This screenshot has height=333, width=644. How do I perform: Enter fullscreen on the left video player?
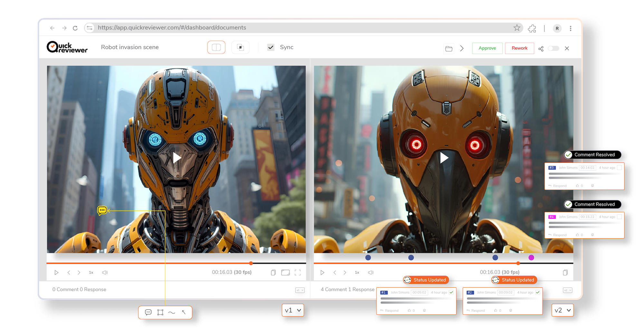298,272
